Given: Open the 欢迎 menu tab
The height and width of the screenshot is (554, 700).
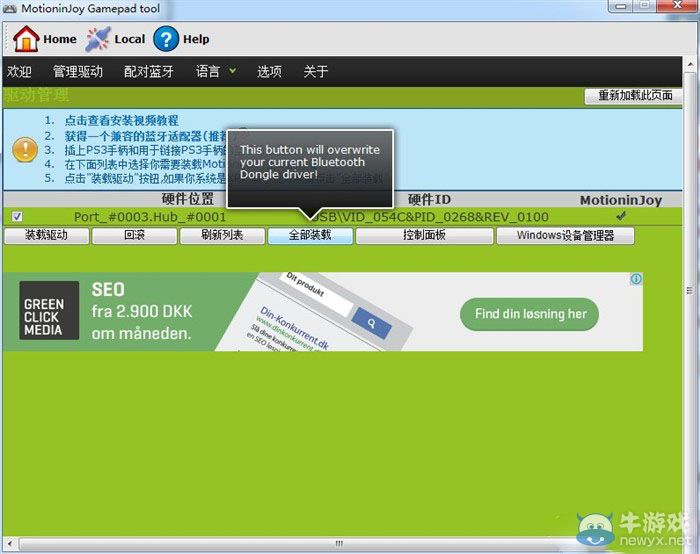Looking at the screenshot, I should click(19, 71).
